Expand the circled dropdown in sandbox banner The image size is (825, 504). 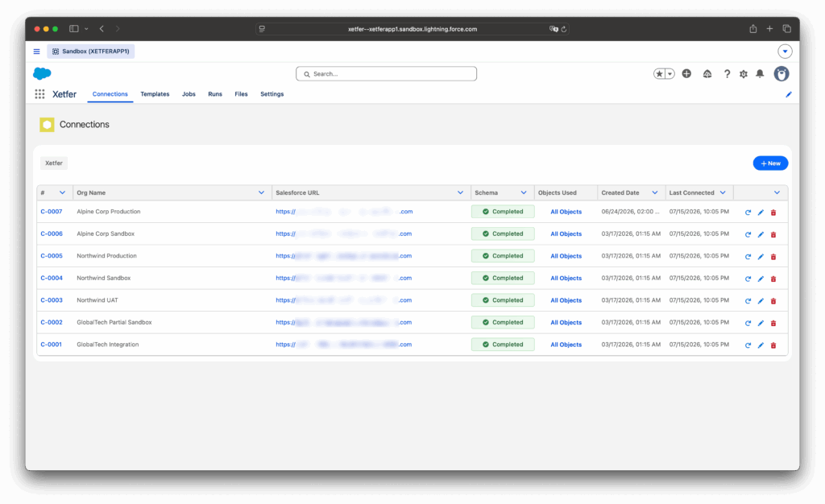click(x=785, y=52)
